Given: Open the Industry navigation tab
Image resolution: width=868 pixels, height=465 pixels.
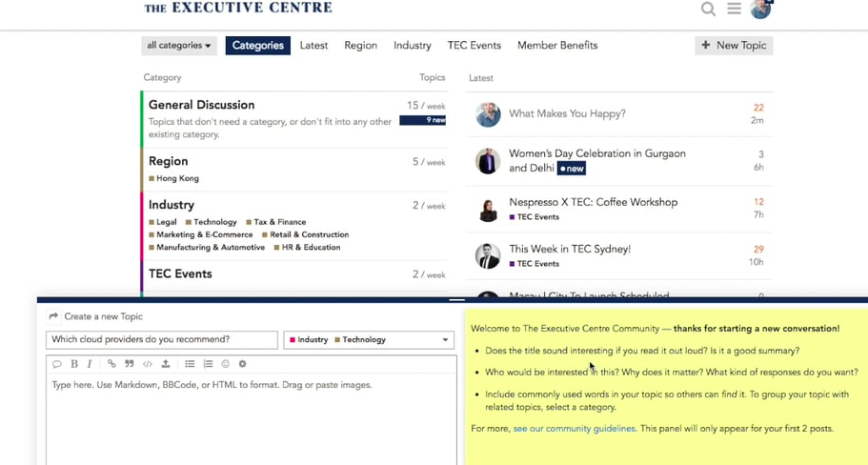Looking at the screenshot, I should [413, 46].
